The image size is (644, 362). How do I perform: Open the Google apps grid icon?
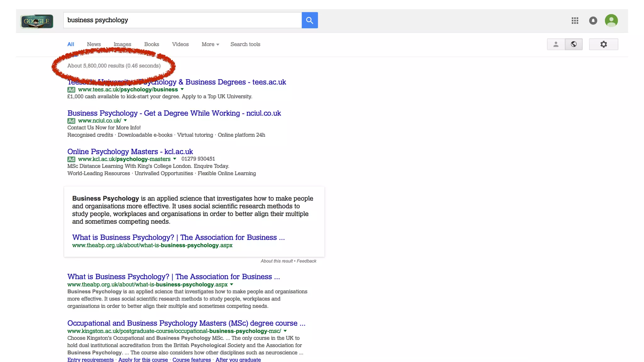pos(575,20)
